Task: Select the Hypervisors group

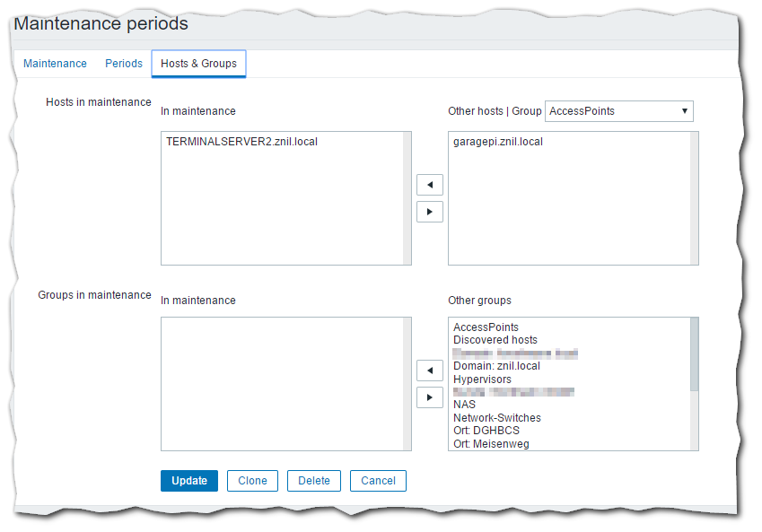Action: point(482,379)
